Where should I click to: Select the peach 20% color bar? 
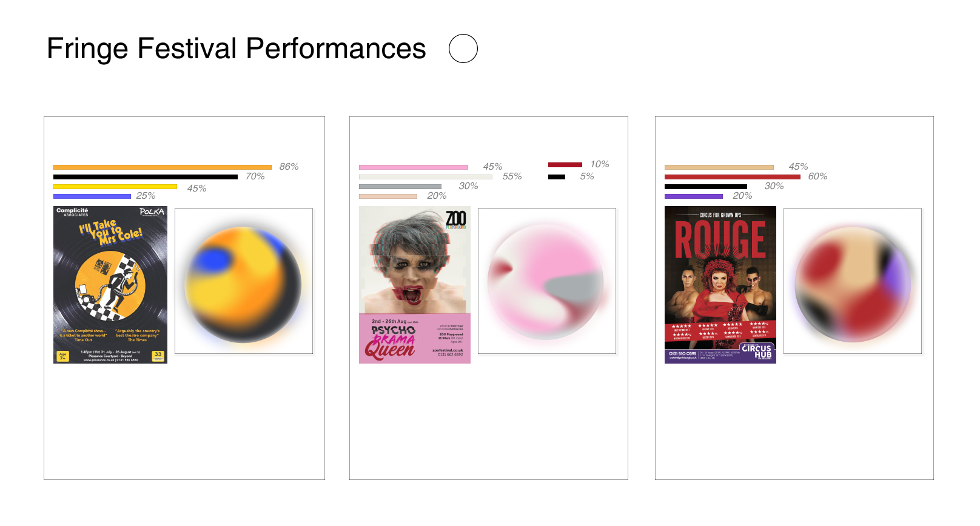388,196
